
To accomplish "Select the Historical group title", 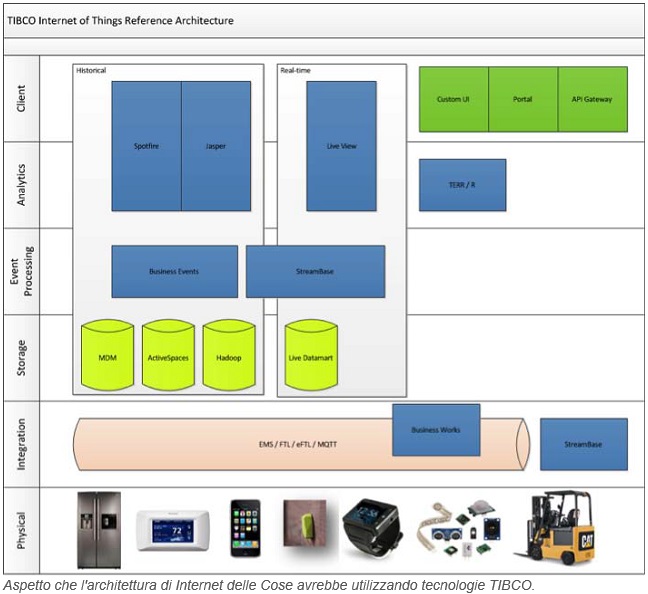I will 91,71.
